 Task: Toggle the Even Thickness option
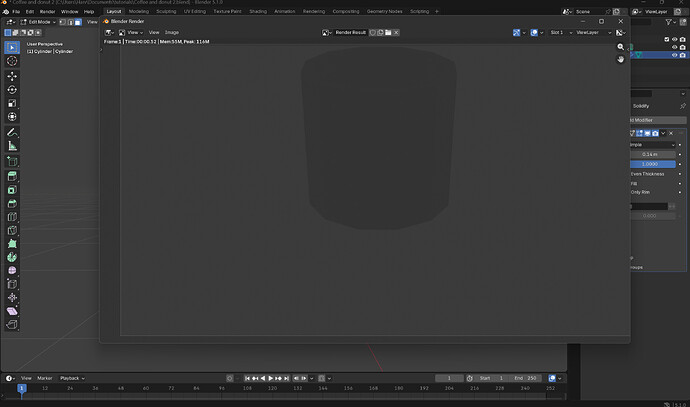click(x=647, y=174)
